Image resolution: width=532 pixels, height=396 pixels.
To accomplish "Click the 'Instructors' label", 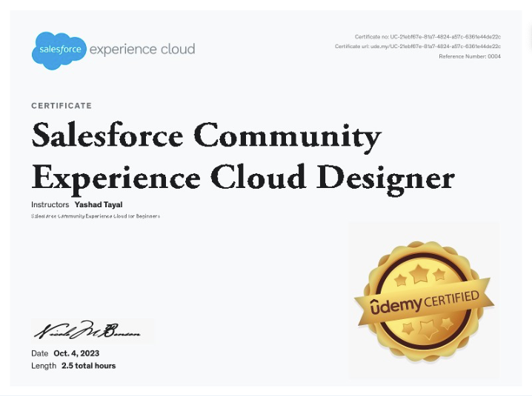I will [x=50, y=205].
